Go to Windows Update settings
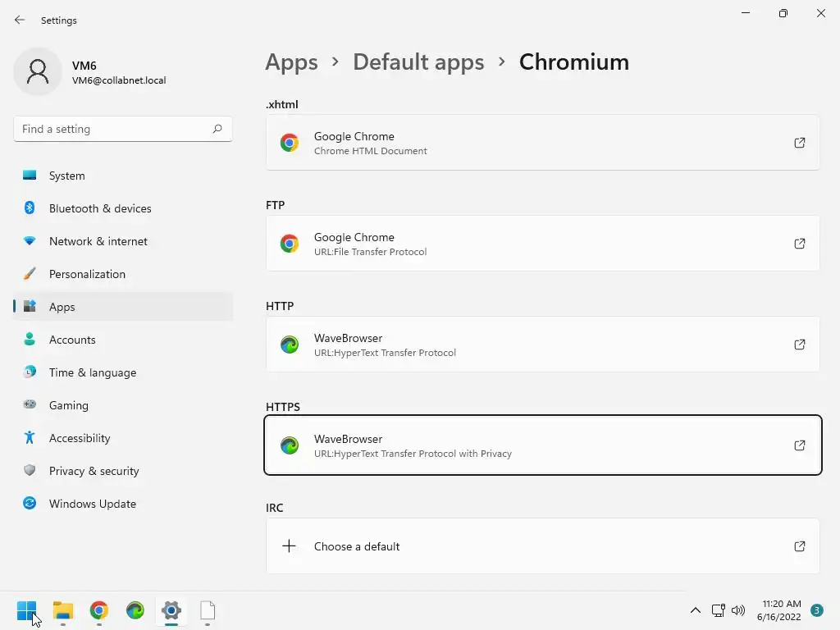Screen dimensions: 840x630 (92, 504)
